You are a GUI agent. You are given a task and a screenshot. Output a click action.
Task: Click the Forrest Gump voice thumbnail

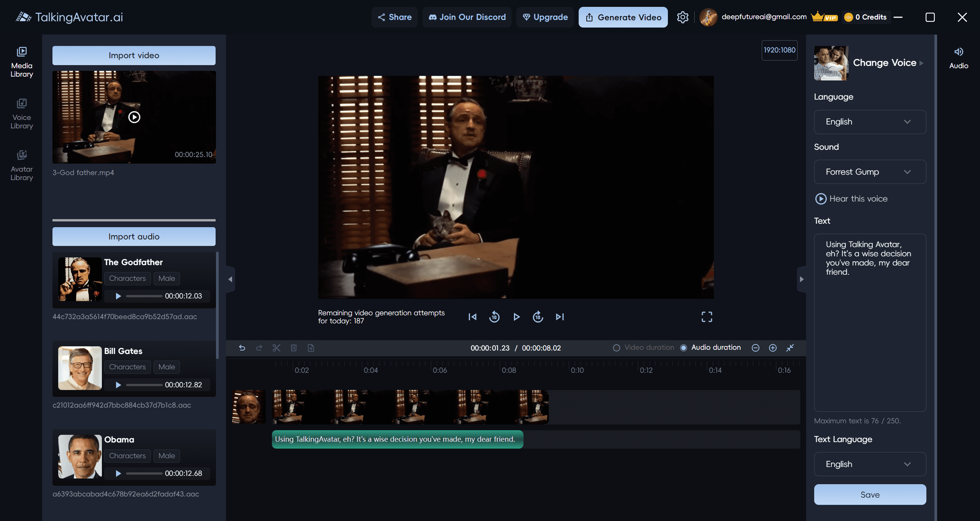click(x=831, y=63)
